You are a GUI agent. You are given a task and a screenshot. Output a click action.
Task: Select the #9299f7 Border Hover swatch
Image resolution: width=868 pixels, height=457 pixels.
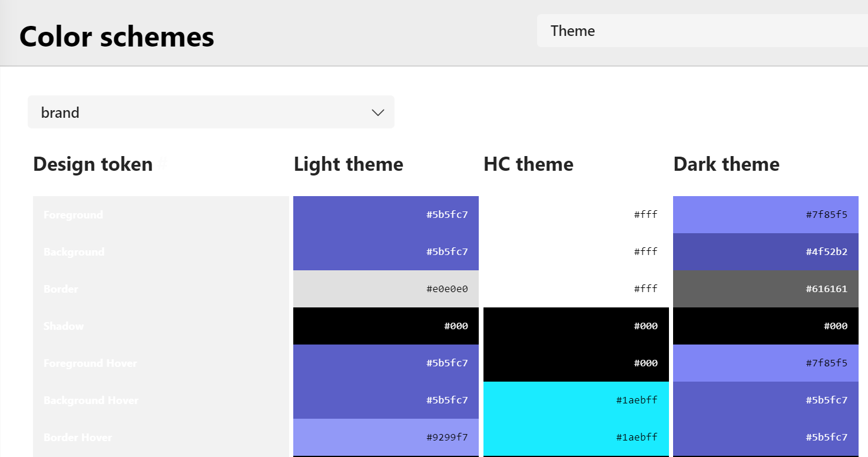386,437
